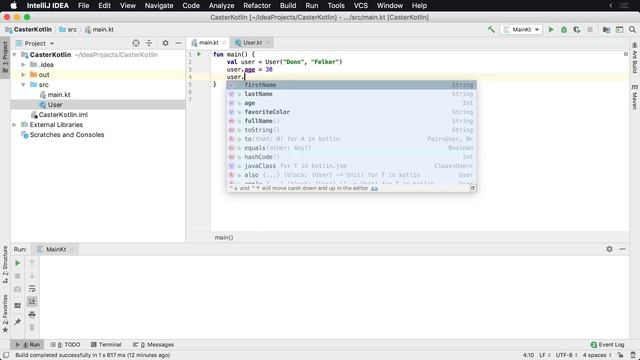Toggle soft-wrap icon in Run panel

click(32, 289)
